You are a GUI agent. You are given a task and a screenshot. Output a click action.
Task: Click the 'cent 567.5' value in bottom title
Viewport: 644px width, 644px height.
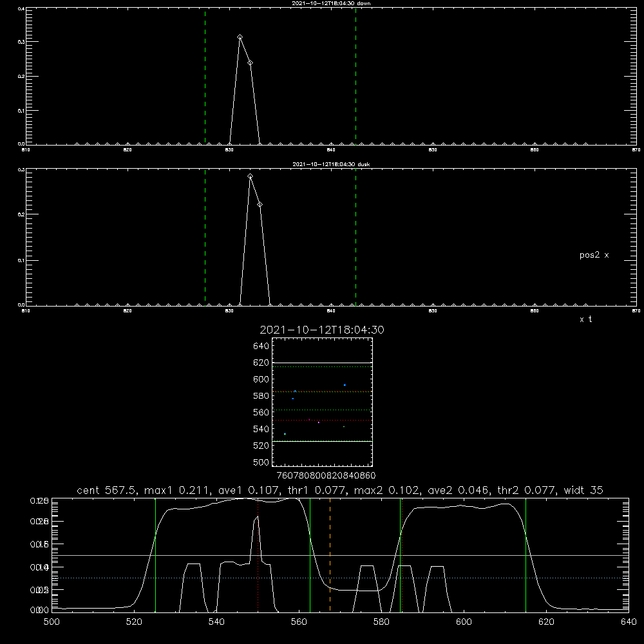coord(108,490)
